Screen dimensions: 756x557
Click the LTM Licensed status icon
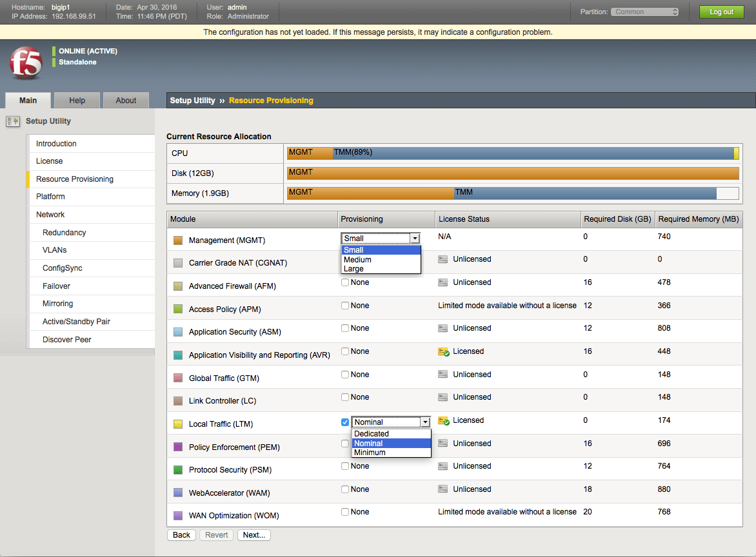pos(444,420)
